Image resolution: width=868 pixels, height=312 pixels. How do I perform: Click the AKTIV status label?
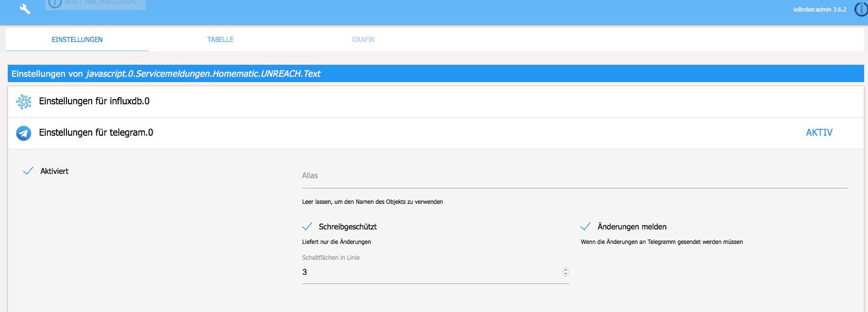point(819,132)
